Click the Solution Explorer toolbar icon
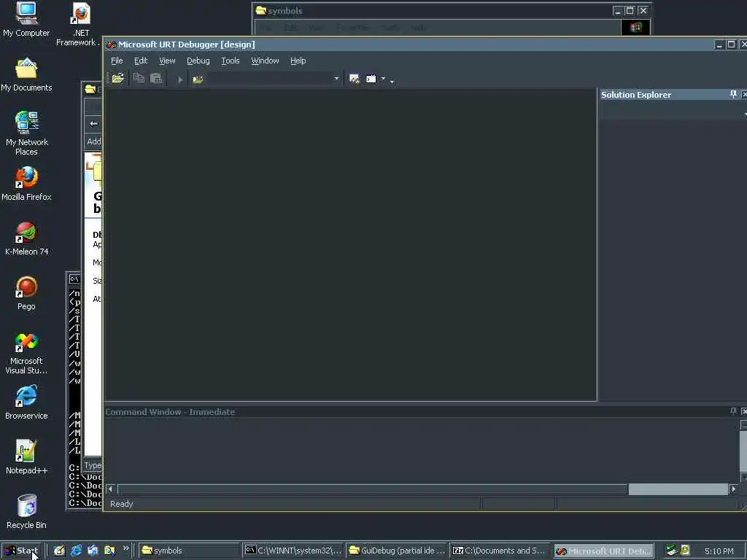The image size is (747, 560). coord(354,79)
